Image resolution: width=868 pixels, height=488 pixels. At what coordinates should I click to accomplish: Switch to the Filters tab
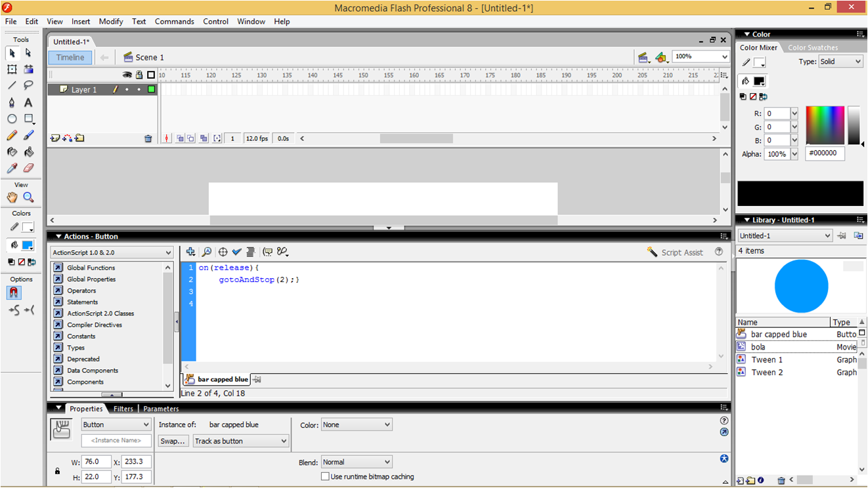pos(123,409)
